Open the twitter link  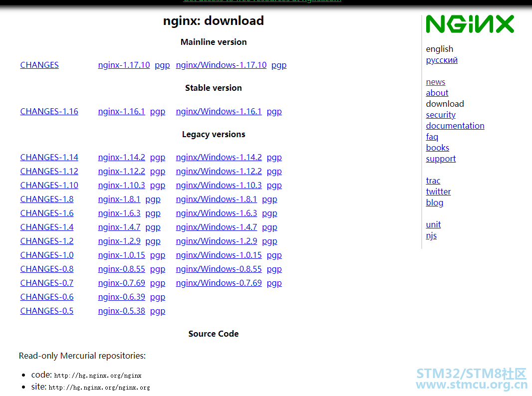(x=438, y=192)
